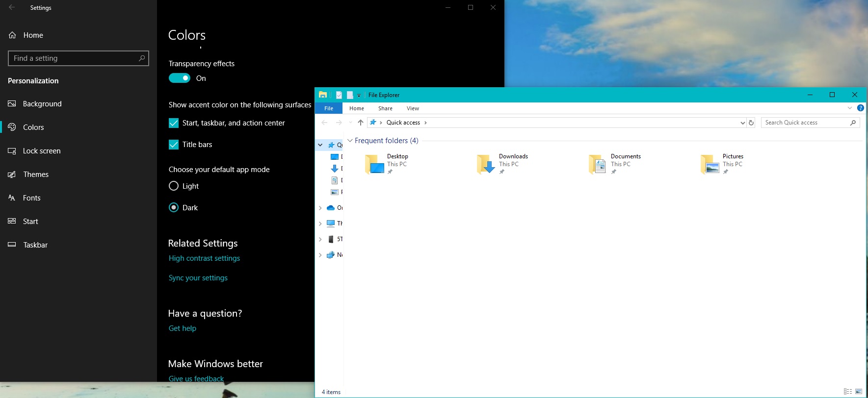Switch to large icons view in status bar

click(859, 391)
